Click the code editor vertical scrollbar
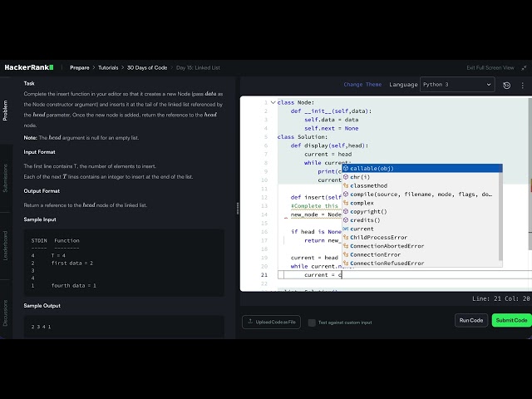This screenshot has height=399, width=532. (x=530, y=174)
